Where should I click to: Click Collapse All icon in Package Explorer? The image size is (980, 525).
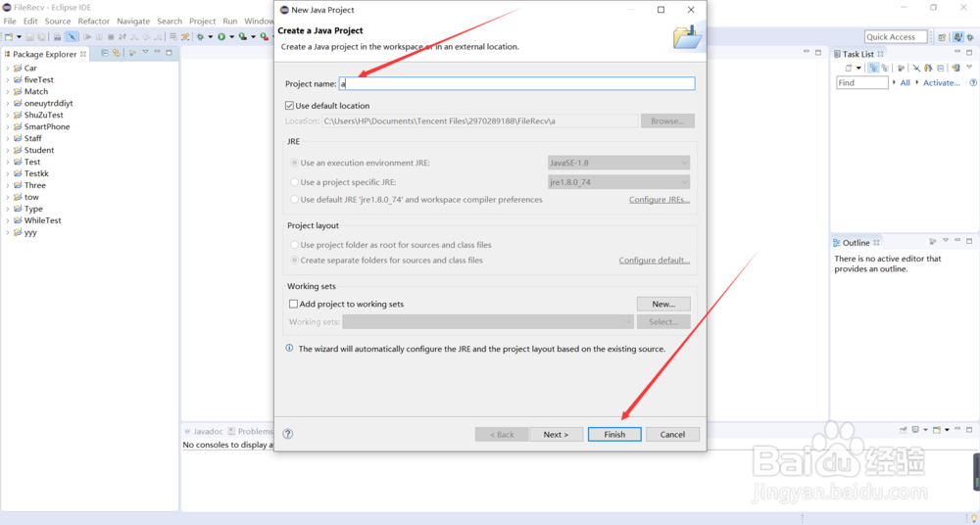point(105,53)
